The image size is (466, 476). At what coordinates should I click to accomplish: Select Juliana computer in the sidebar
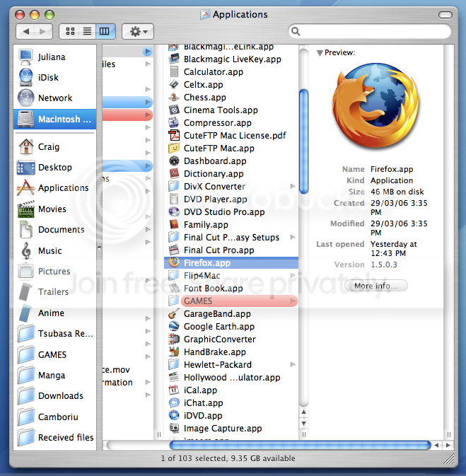coord(55,57)
